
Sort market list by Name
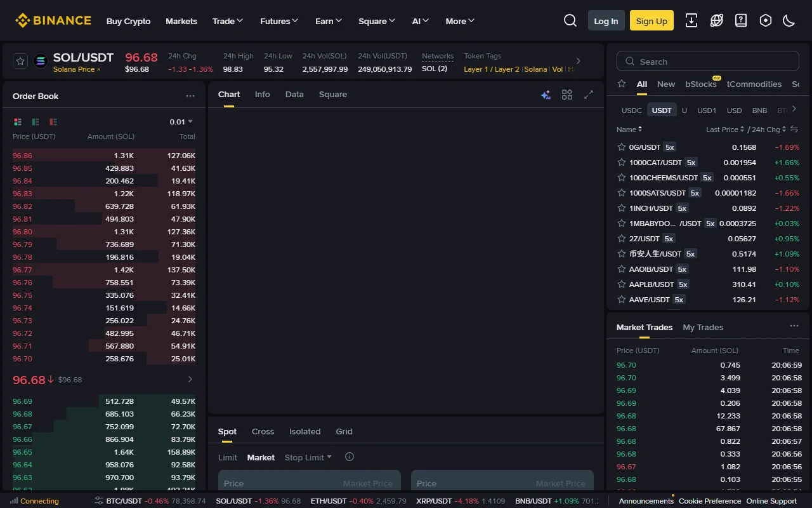tap(629, 129)
